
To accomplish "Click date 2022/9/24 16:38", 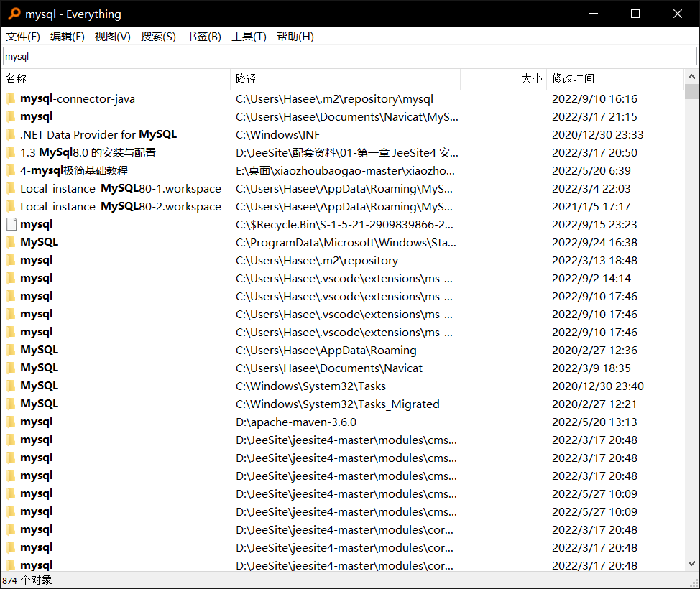I will pos(594,242).
